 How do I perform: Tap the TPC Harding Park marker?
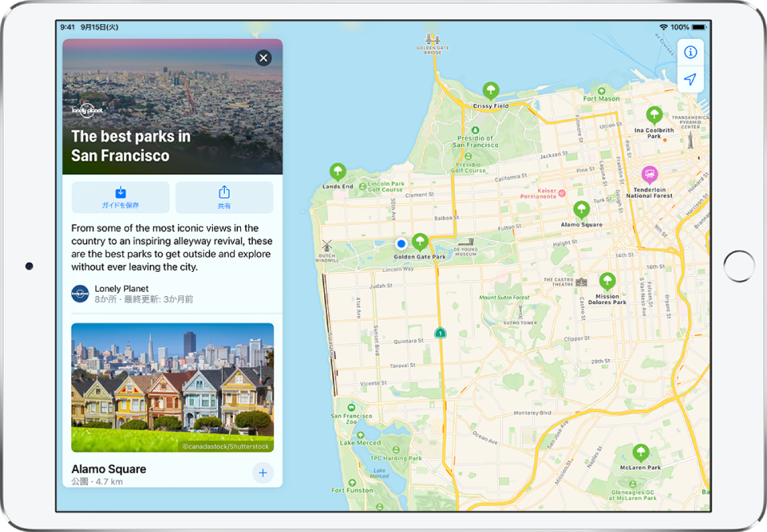[396, 450]
